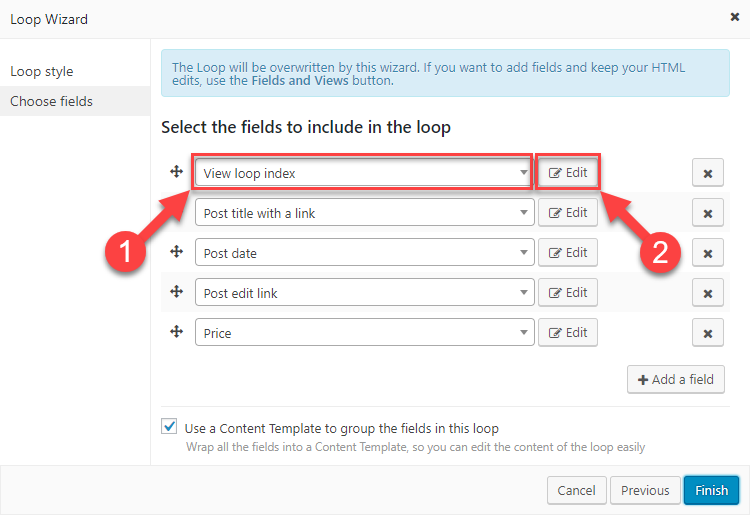Click the Add a field button
Image resolution: width=750 pixels, height=515 pixels.
tap(675, 380)
